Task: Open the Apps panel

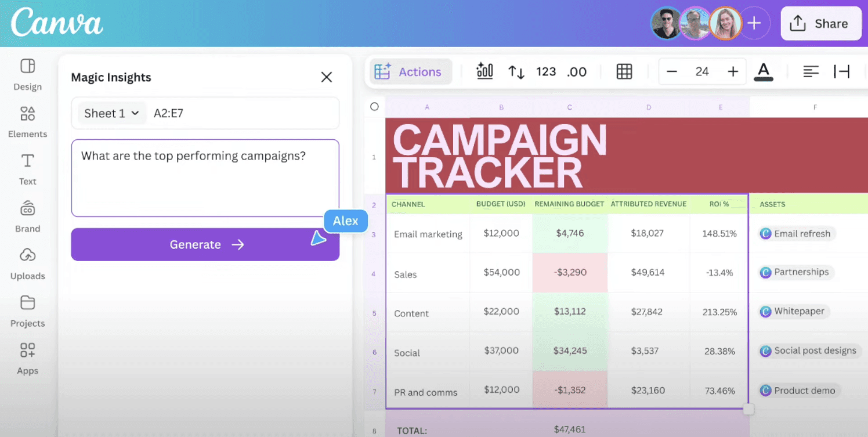Action: pyautogui.click(x=27, y=359)
